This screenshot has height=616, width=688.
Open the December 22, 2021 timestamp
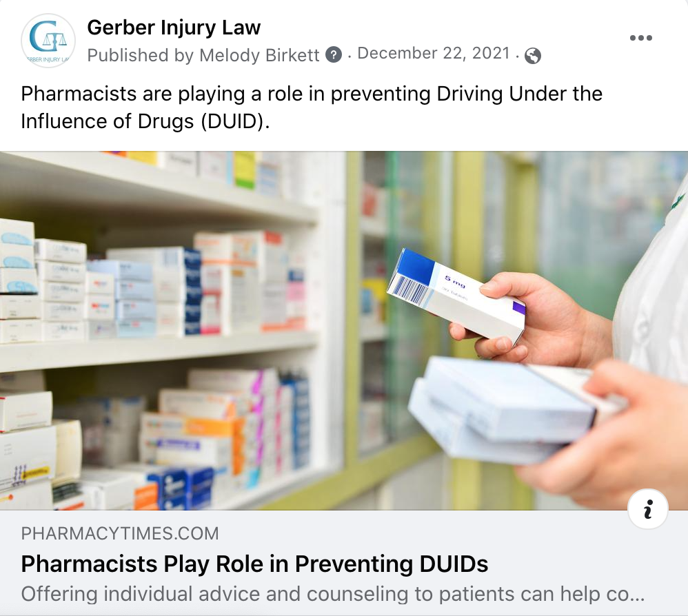434,54
